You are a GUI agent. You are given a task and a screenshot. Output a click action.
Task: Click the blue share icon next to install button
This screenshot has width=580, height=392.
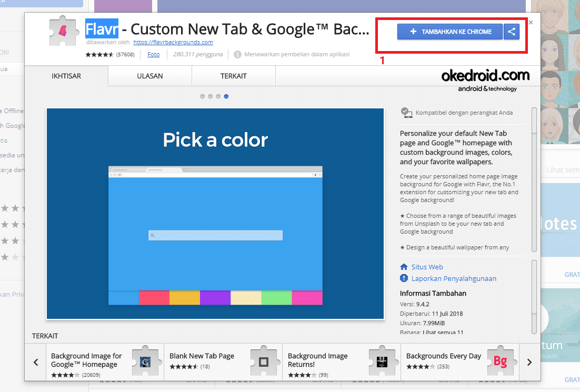[511, 32]
